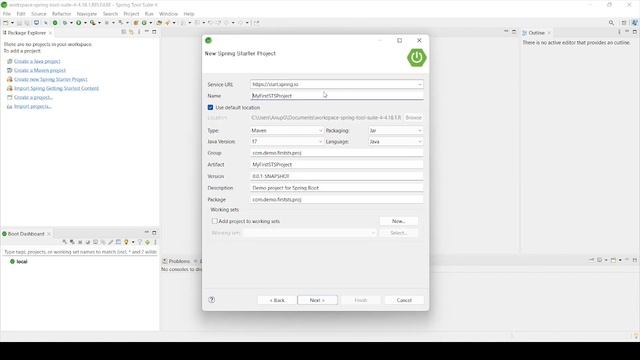Click the Name field with MyFirstSTSProject
Screen dimensions: 640x360
(x=337, y=96)
